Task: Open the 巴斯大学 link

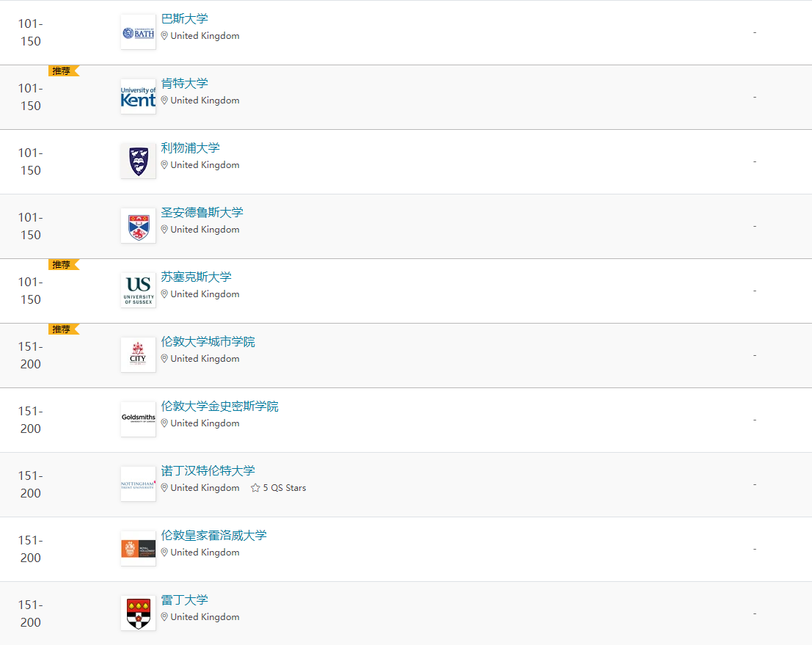Action: 184,18
